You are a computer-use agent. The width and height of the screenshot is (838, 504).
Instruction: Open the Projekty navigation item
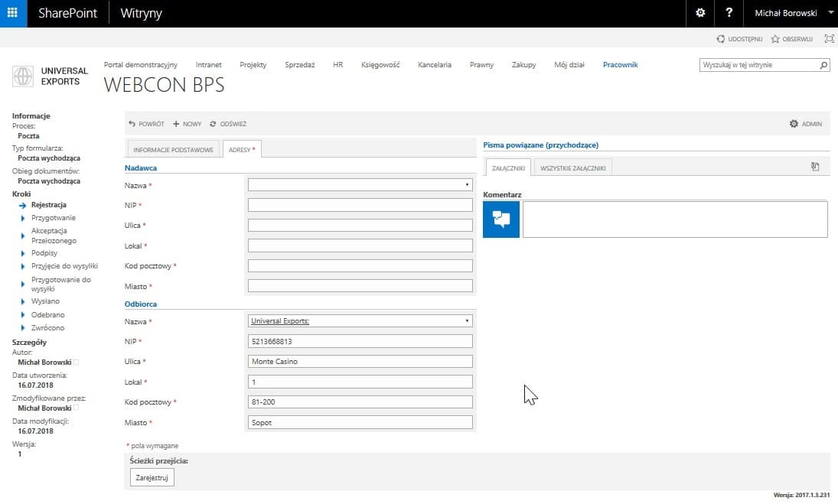tap(253, 64)
